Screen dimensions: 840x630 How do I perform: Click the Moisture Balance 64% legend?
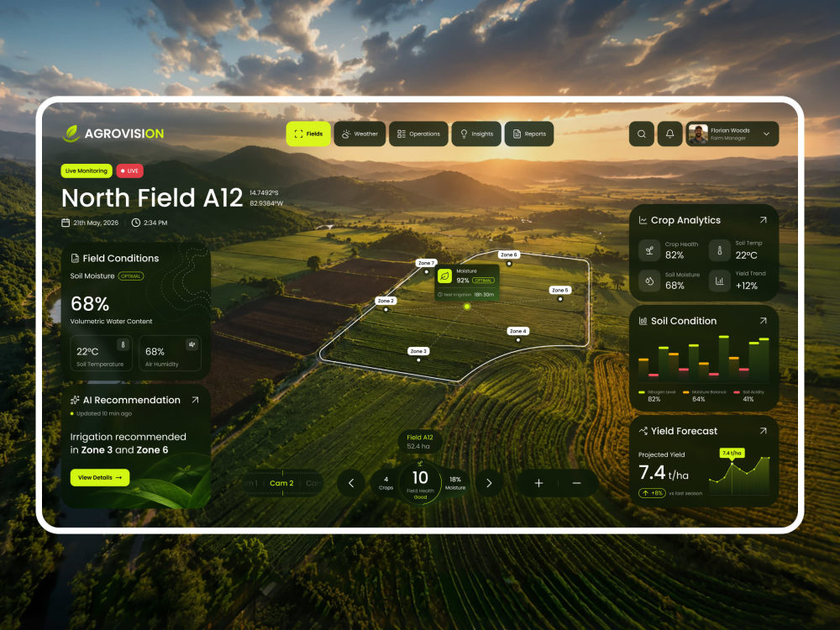pos(705,396)
